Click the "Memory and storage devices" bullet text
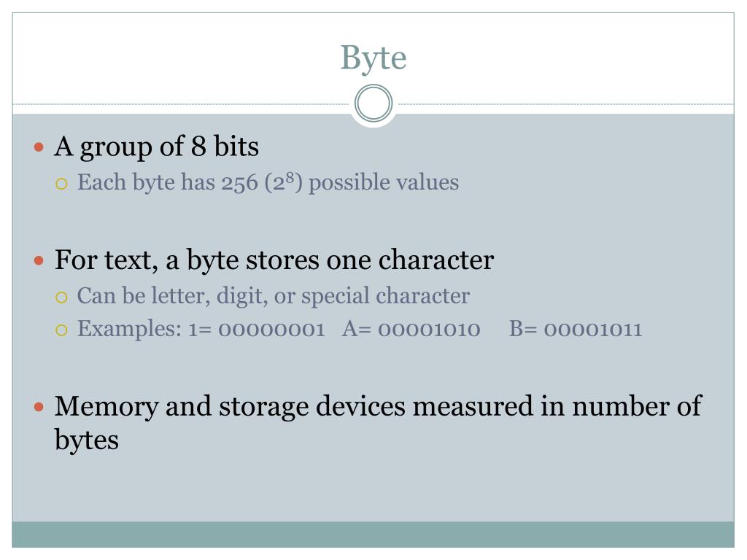 [x=378, y=405]
